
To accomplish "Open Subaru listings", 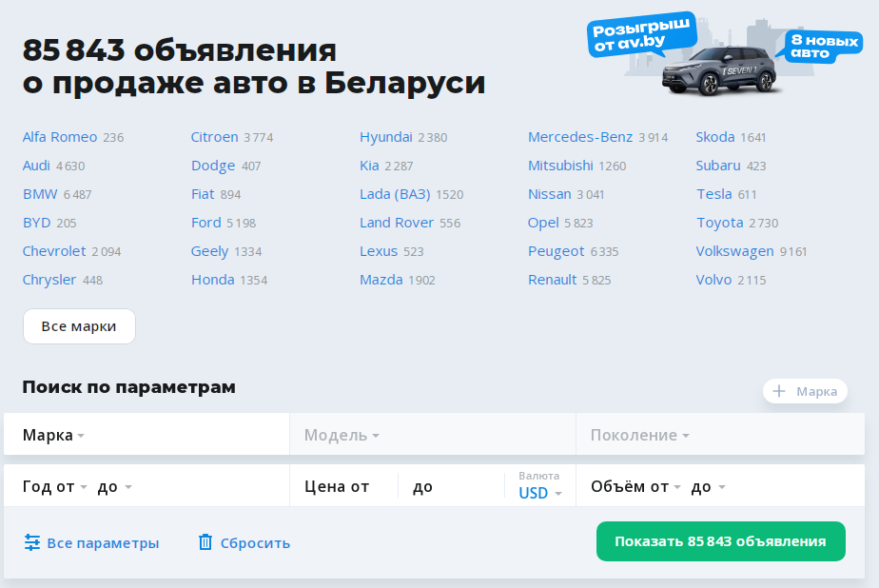I will coord(718,166).
